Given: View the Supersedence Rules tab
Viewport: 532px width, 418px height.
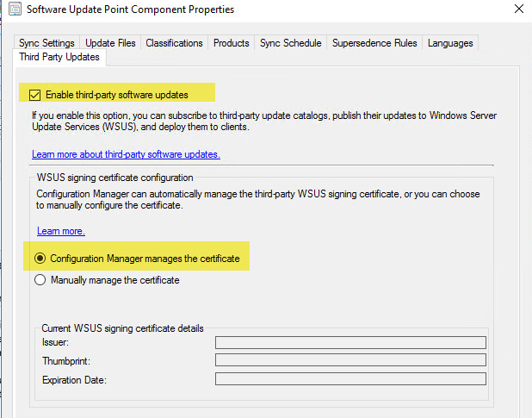Looking at the screenshot, I should click(374, 43).
